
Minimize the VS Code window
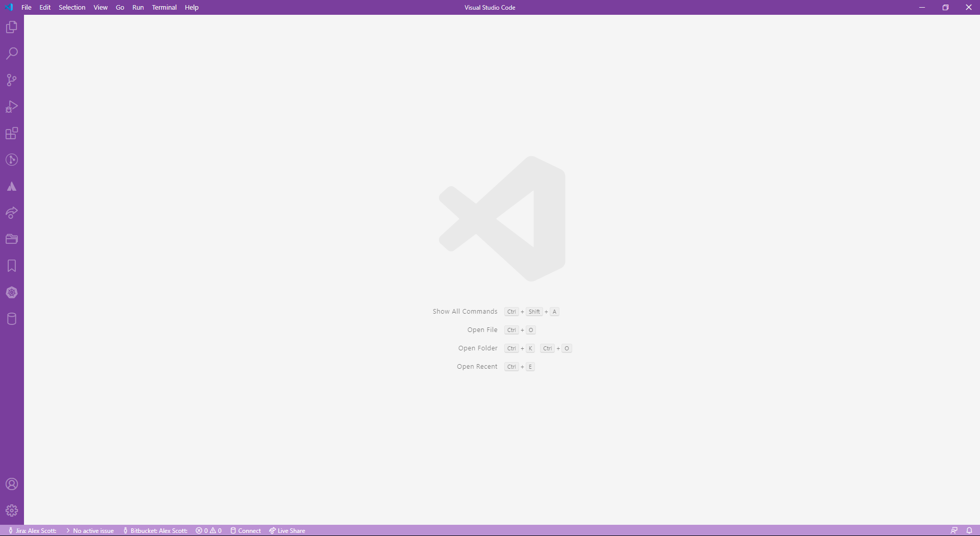click(922, 7)
